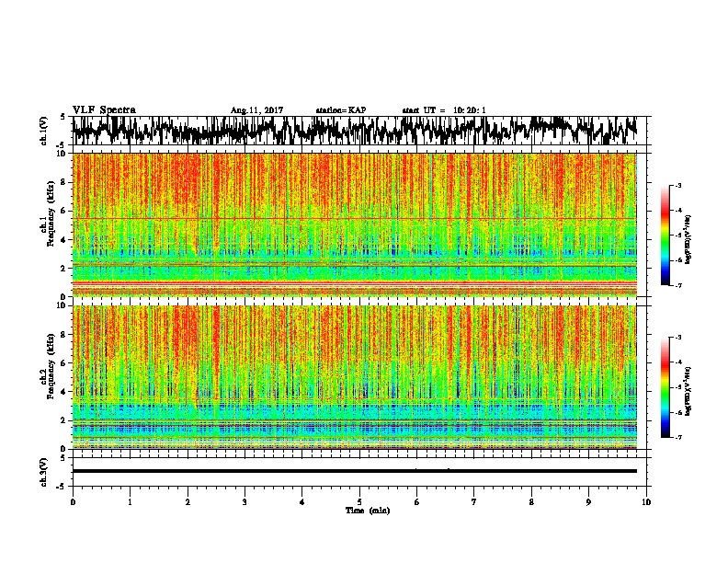Click time axis tick label "6"

pyautogui.click(x=417, y=502)
